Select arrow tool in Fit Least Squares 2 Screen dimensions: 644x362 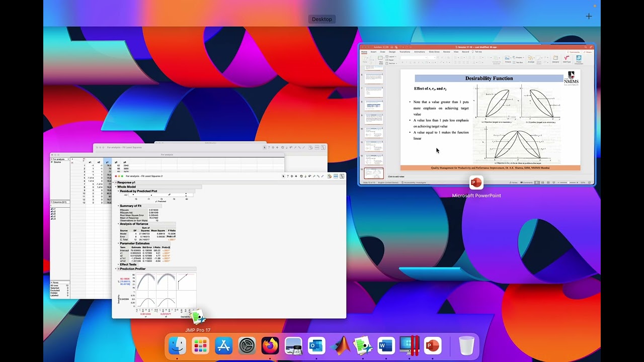tap(283, 176)
